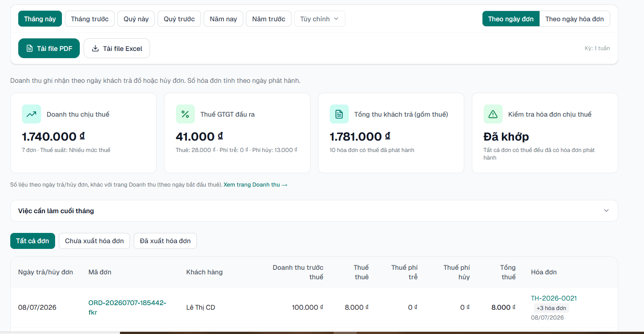This screenshot has height=334, width=644.
Task: Click the 1.781.000 đ total collected value
Action: [360, 136]
